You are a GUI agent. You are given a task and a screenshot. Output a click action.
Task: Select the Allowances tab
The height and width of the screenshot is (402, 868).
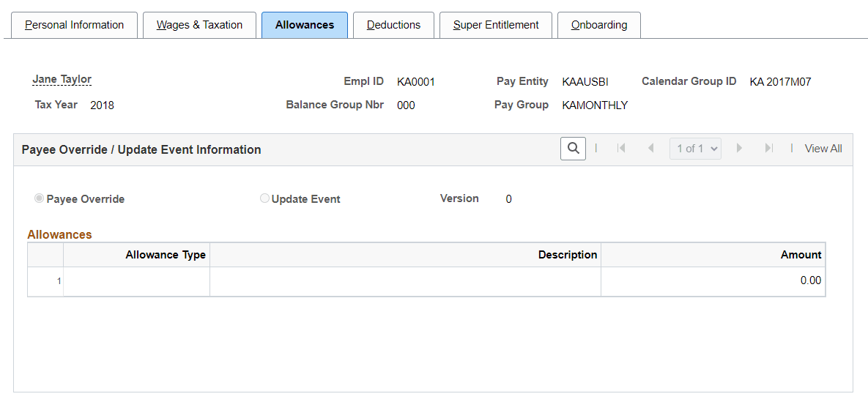click(305, 25)
